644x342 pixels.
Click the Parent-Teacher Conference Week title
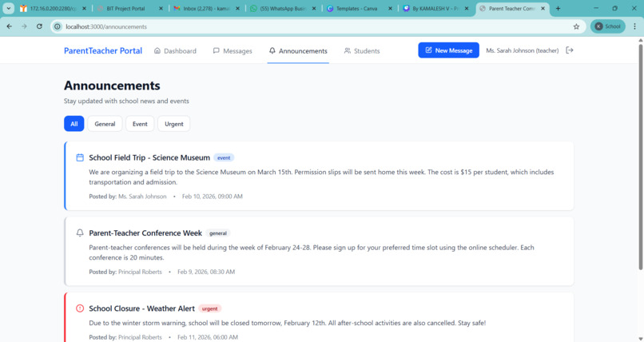pyautogui.click(x=145, y=233)
